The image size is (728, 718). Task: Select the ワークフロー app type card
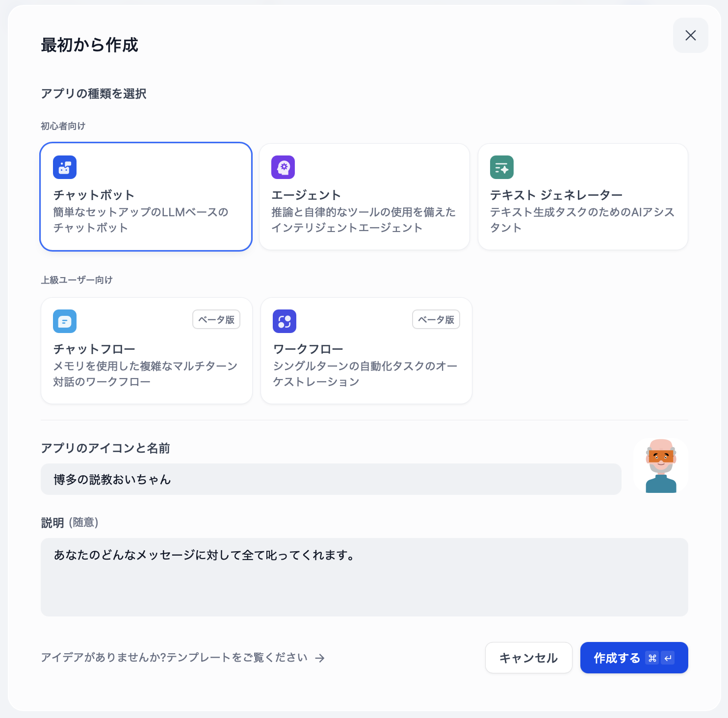pos(366,351)
